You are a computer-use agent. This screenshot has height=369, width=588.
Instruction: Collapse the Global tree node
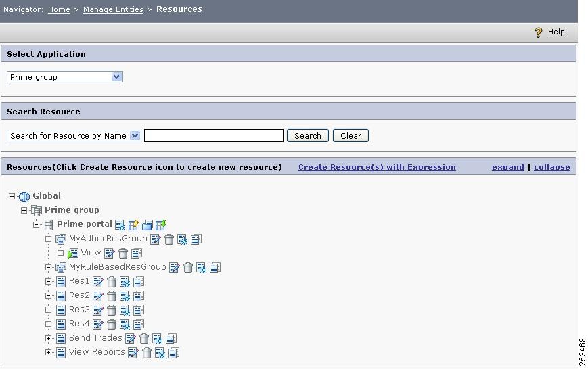12,196
